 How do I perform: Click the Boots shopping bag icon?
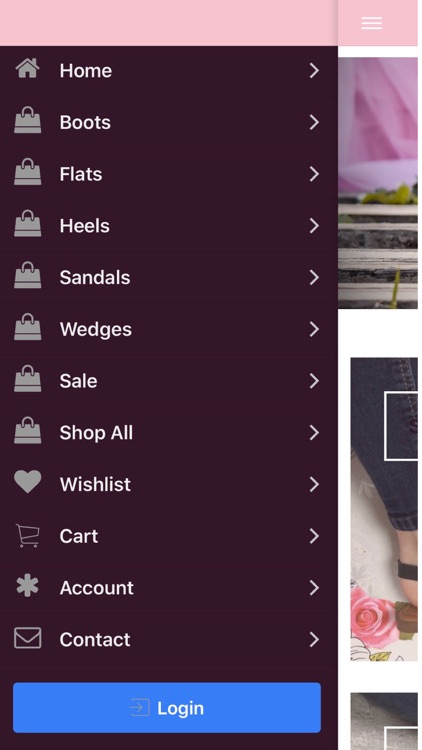(28, 120)
